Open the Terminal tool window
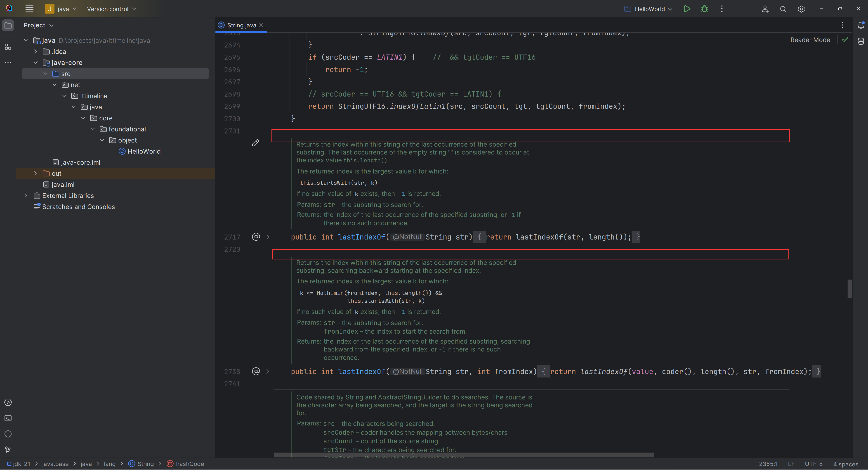The height and width of the screenshot is (470, 868). pos(8,418)
